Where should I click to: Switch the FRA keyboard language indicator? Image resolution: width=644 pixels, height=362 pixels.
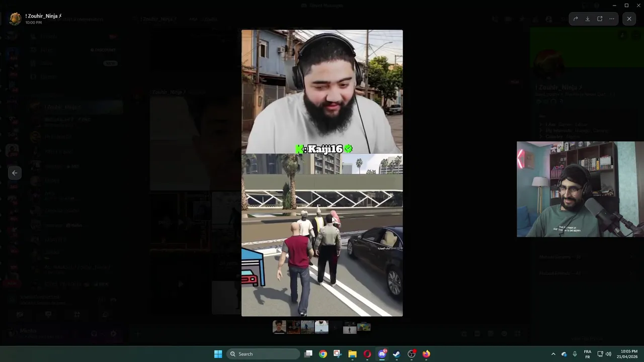point(588,354)
